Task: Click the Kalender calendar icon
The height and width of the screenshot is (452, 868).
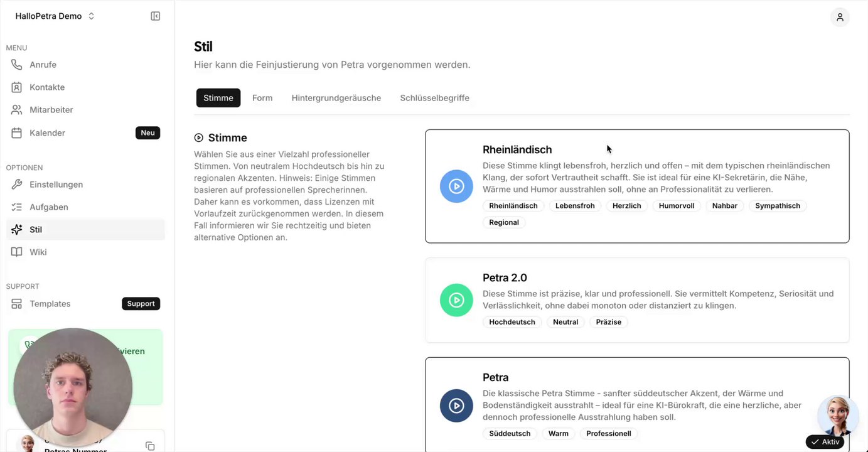Action: pos(17,133)
